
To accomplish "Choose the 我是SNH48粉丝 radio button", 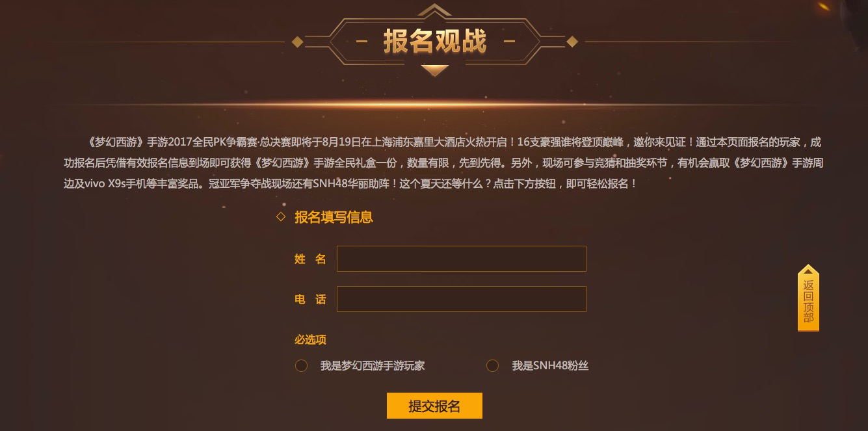I will click(492, 366).
